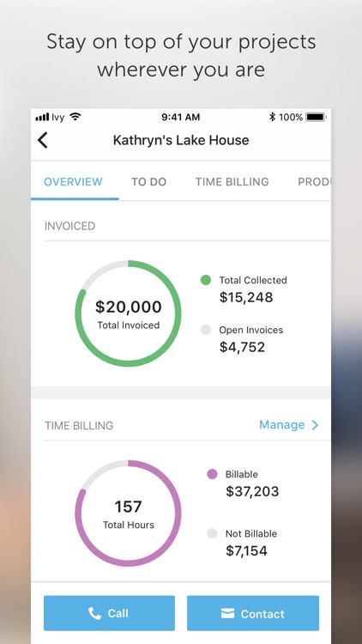Open the partially visible PRODUCTS tab

click(314, 182)
